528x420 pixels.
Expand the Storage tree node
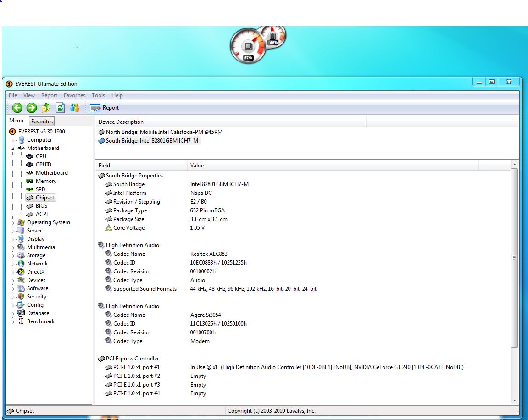pyautogui.click(x=13, y=255)
